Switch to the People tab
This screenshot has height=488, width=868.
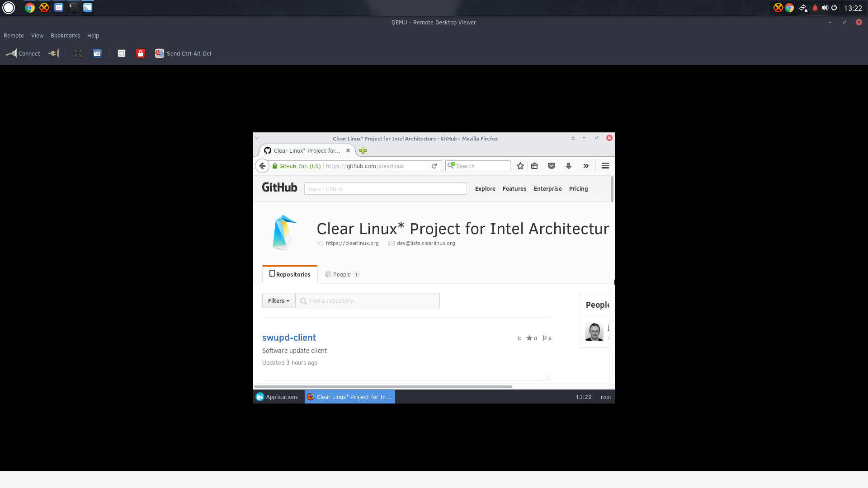342,275
